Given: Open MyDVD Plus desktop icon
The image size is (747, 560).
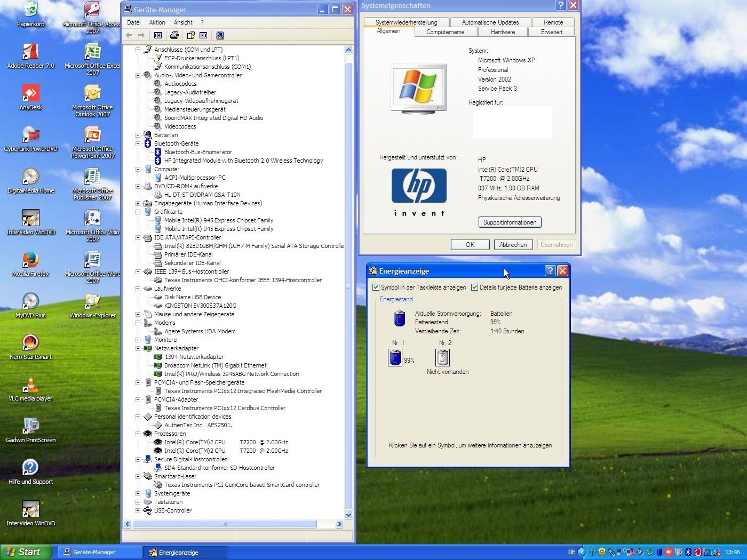Looking at the screenshot, I should pos(30,306).
